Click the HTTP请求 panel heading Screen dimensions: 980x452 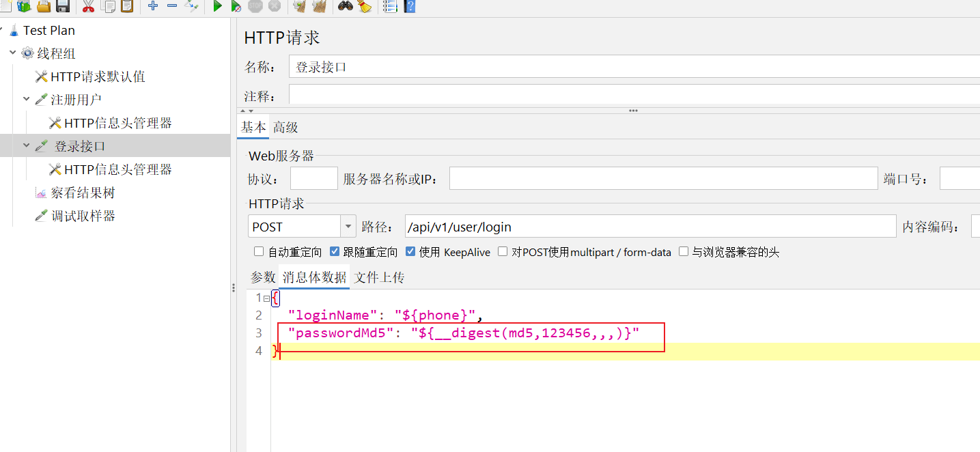282,38
